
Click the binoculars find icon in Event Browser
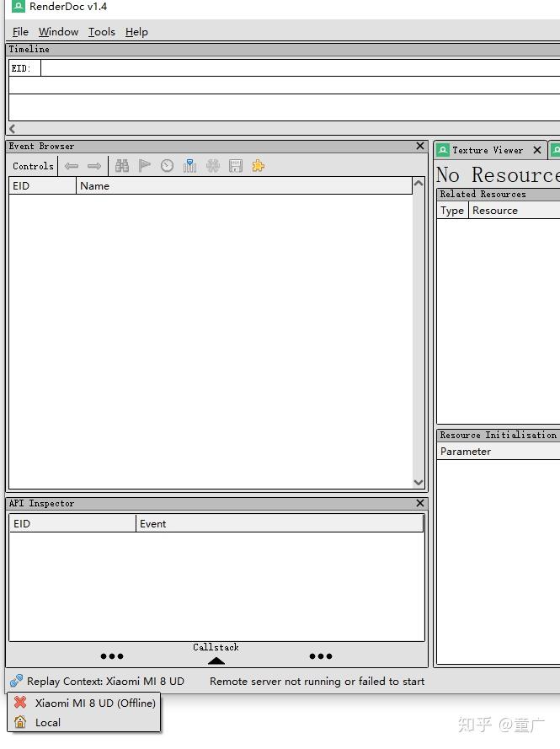click(x=122, y=166)
